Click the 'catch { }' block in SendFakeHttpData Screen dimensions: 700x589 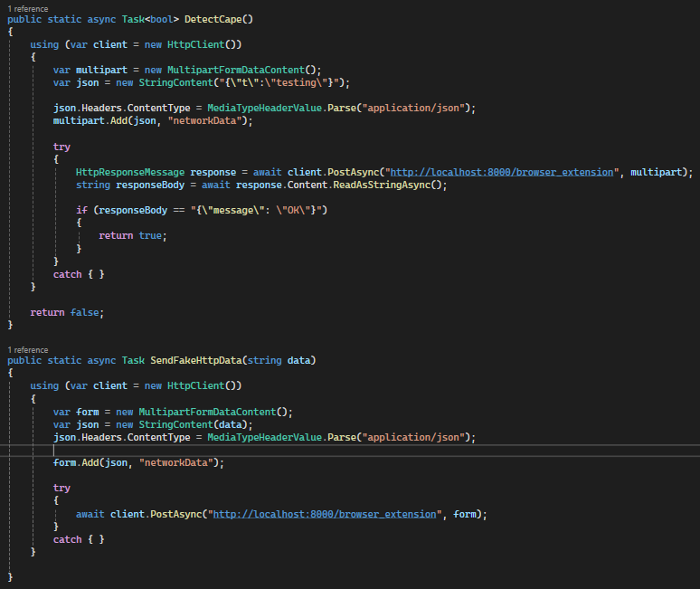(x=79, y=540)
